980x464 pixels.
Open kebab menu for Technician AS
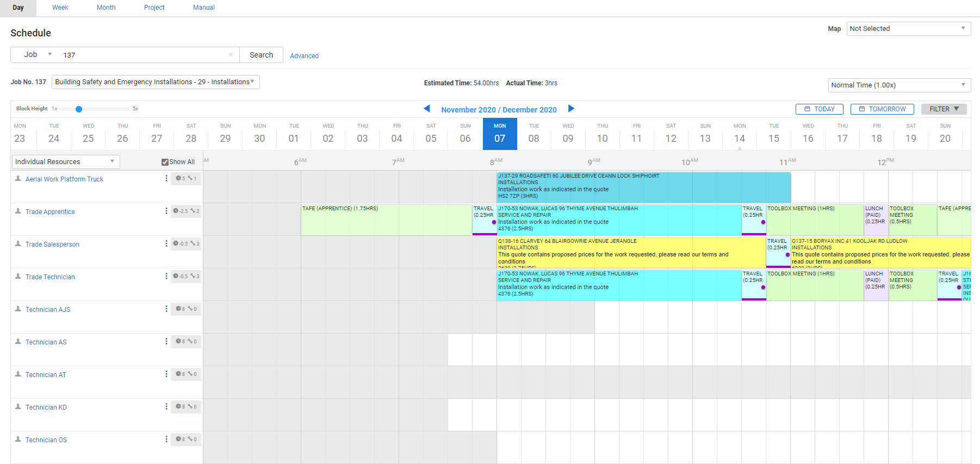point(166,341)
